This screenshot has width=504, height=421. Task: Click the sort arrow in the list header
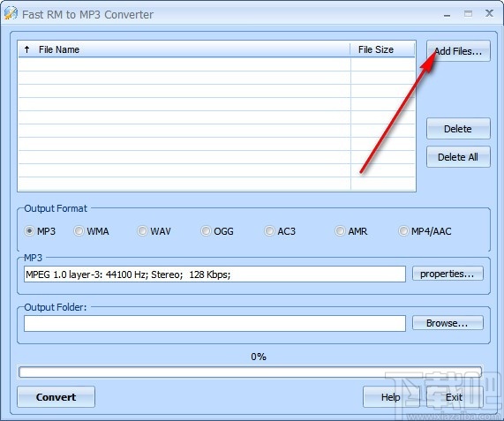pos(27,49)
